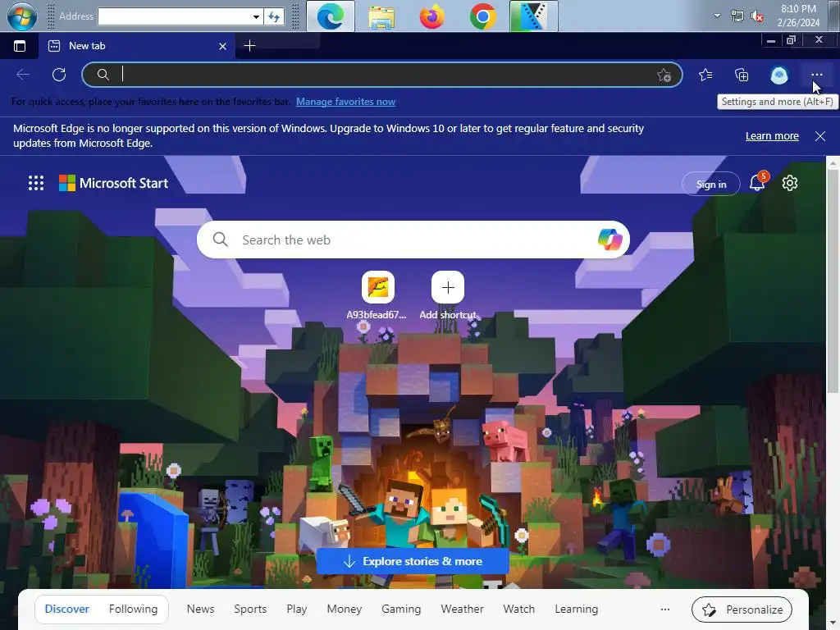Select the Discover feed tab
Screen dimensions: 840x630
(x=67, y=609)
